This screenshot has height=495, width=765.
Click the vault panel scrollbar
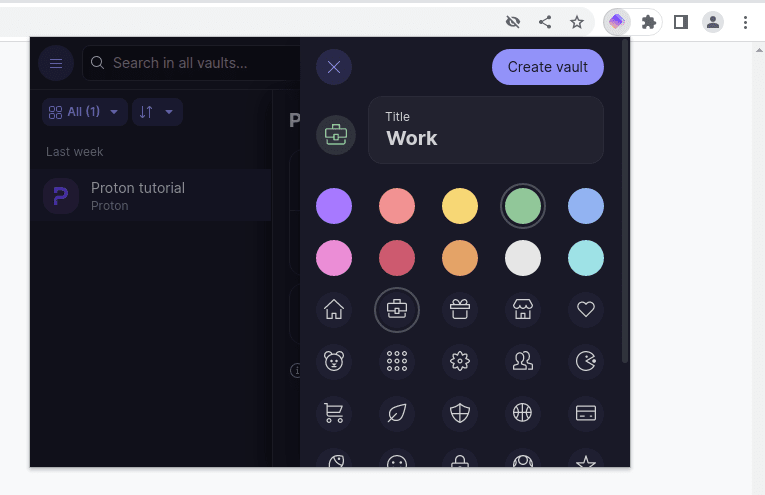coord(624,201)
